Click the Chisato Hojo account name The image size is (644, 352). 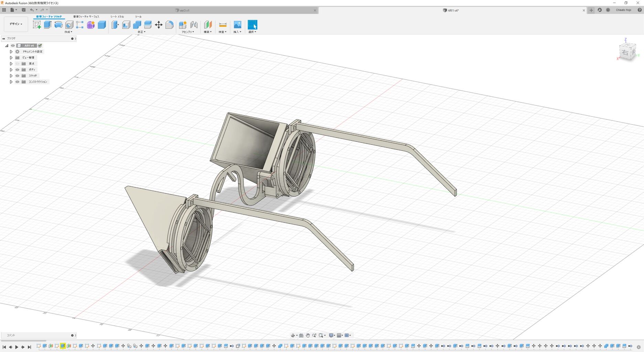click(x=623, y=10)
